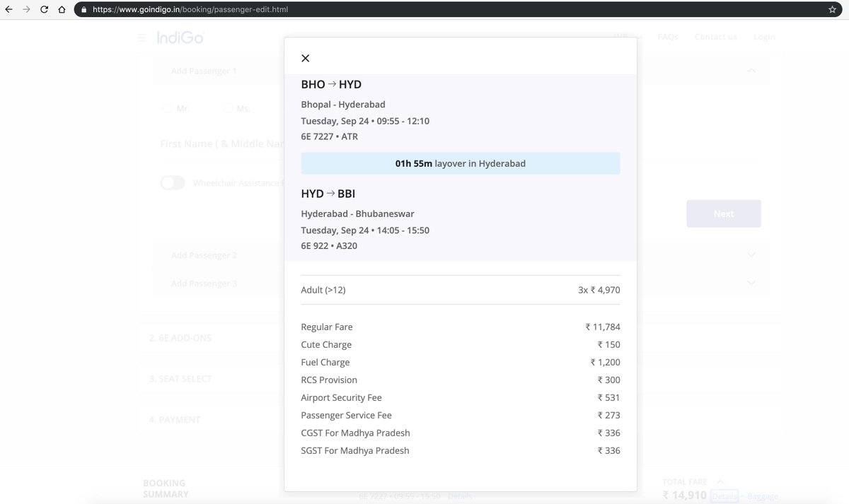The height and width of the screenshot is (504, 849).
Task: Select the Ms. radio button
Action: pyautogui.click(x=228, y=108)
